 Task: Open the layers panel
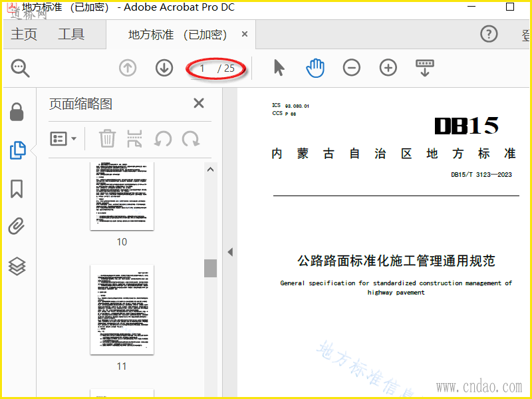click(17, 267)
